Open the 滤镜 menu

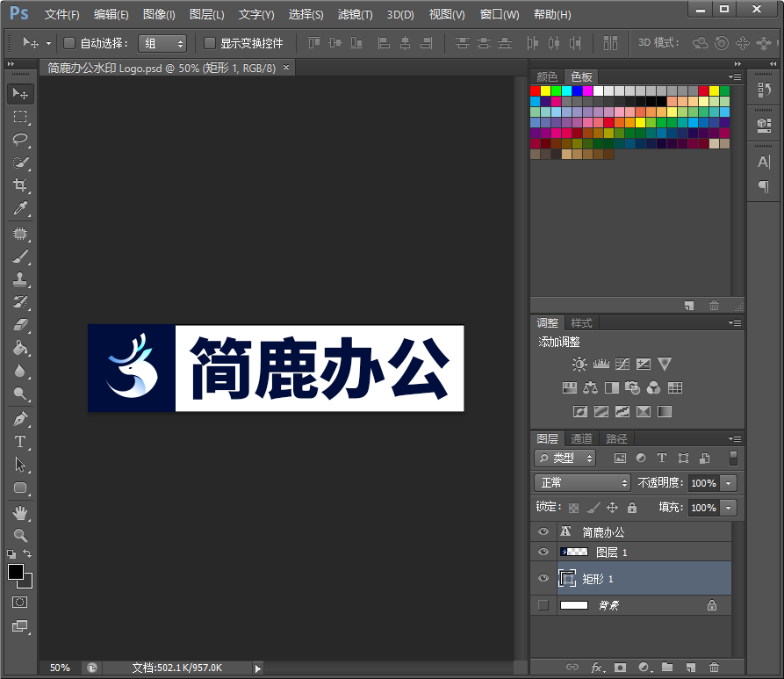click(x=355, y=14)
